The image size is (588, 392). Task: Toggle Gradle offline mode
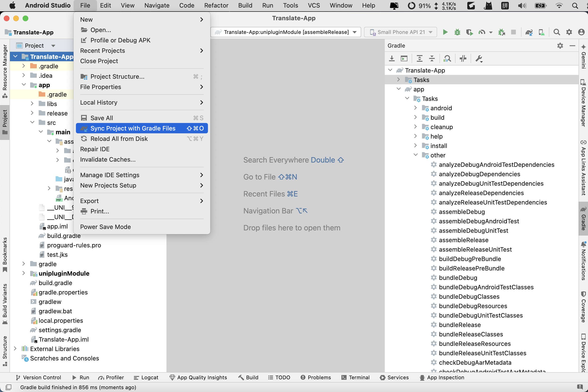(463, 58)
